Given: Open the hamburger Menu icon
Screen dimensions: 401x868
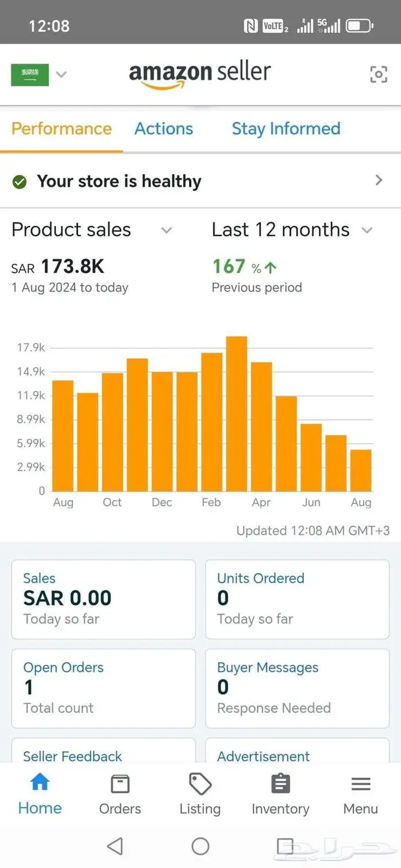Looking at the screenshot, I should click(x=360, y=784).
